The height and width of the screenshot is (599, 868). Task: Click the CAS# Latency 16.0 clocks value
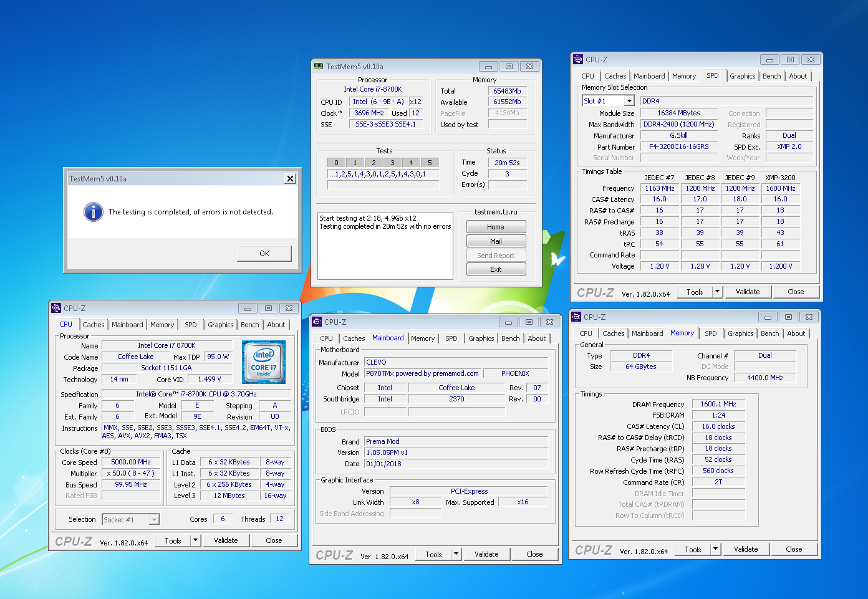pyautogui.click(x=718, y=426)
